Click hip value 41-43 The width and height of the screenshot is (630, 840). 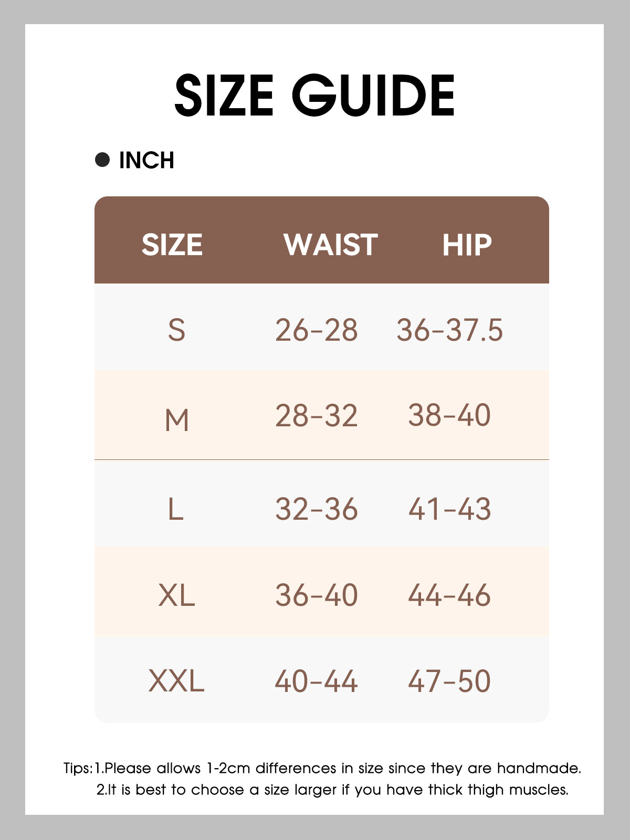click(x=450, y=509)
